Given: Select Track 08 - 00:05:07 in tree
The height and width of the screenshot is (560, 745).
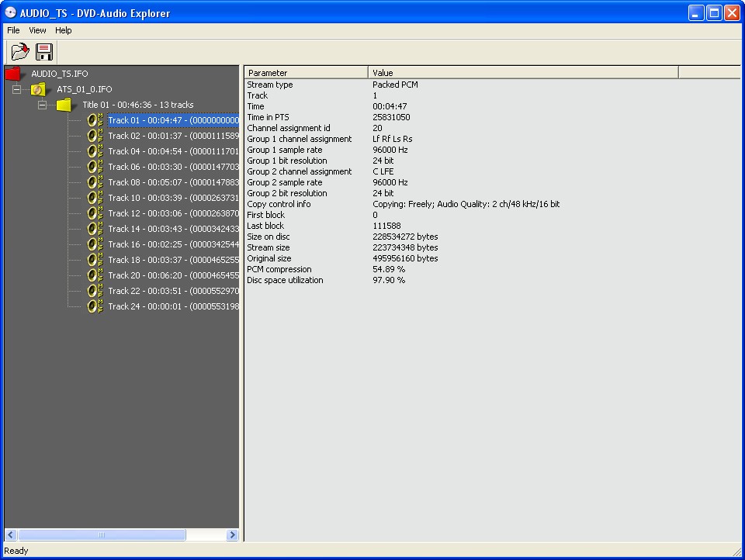Looking at the screenshot, I should click(172, 182).
